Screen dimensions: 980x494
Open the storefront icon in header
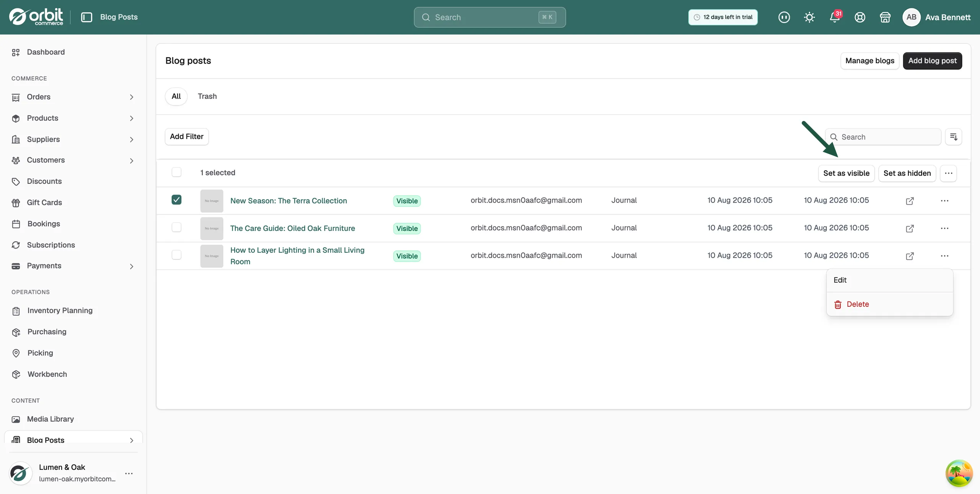pos(885,17)
